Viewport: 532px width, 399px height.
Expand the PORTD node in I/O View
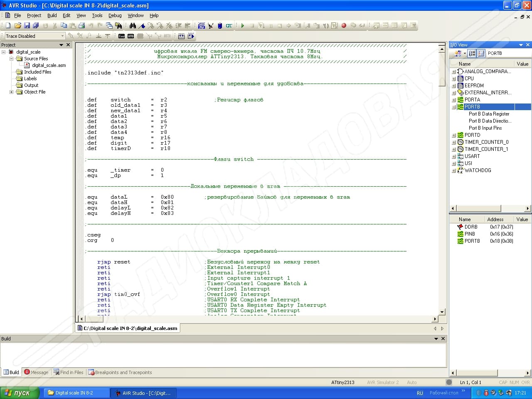pos(453,135)
